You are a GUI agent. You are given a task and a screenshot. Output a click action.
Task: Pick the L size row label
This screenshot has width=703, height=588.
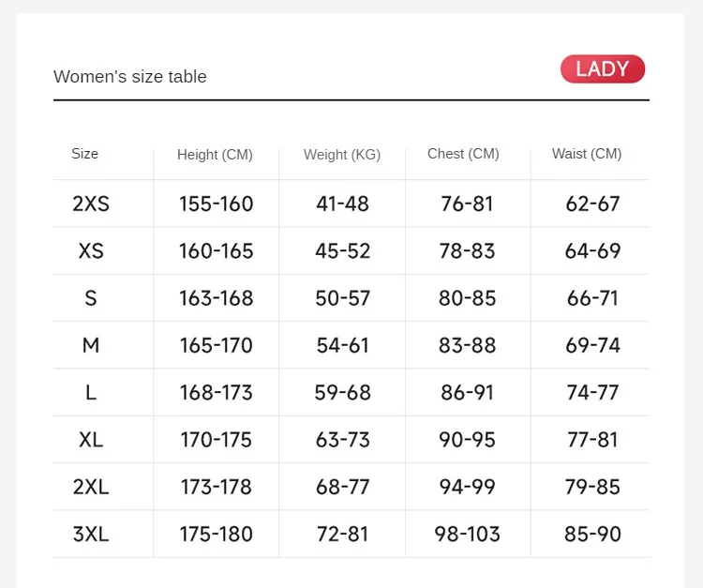[x=91, y=392]
